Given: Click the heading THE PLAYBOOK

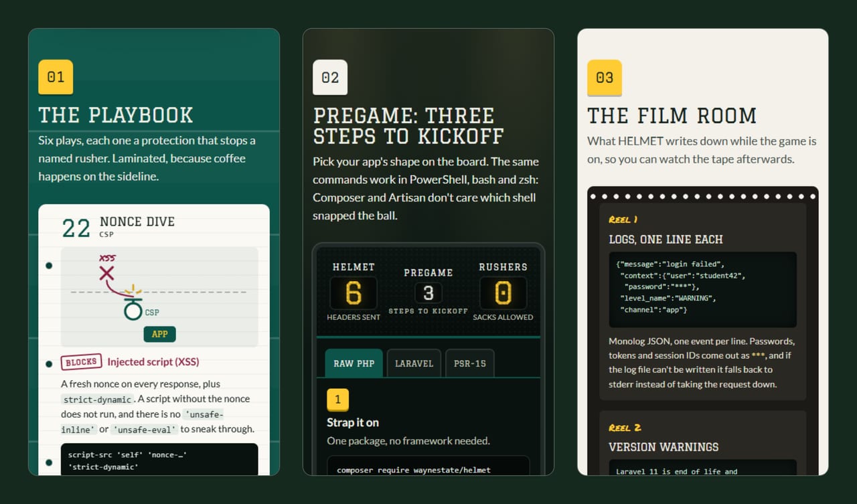Looking at the screenshot, I should point(116,115).
